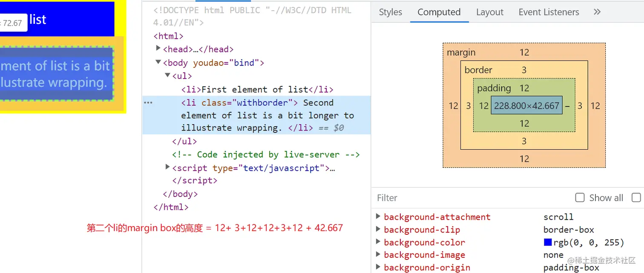Open the Layout tab
644x273 pixels.
pos(489,12)
